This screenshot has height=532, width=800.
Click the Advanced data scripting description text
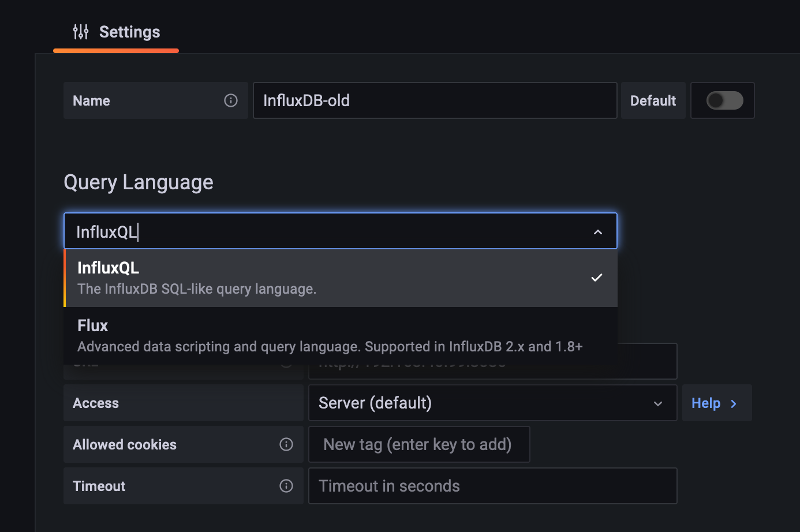[330, 346]
